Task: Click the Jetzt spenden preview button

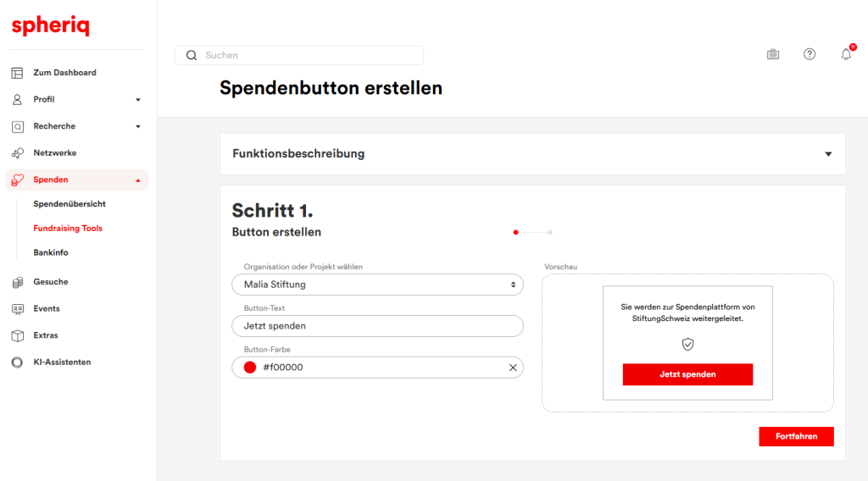Action: (x=687, y=374)
